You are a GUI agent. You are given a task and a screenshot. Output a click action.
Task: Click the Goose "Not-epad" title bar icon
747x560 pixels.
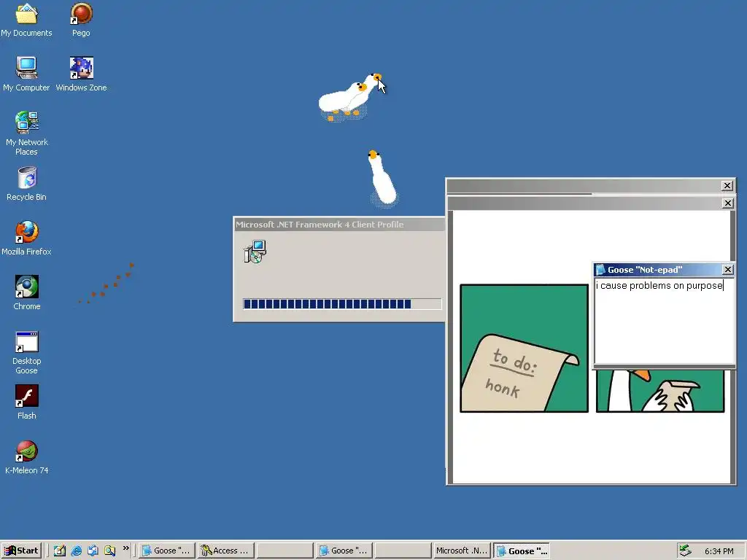[601, 270]
